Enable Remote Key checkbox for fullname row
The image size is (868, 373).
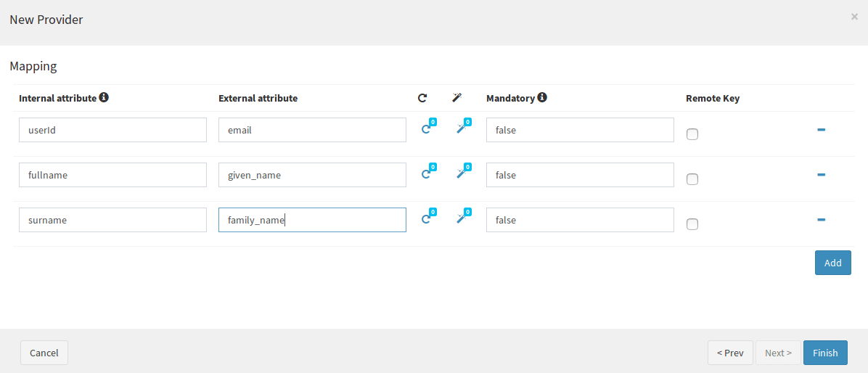(x=692, y=179)
